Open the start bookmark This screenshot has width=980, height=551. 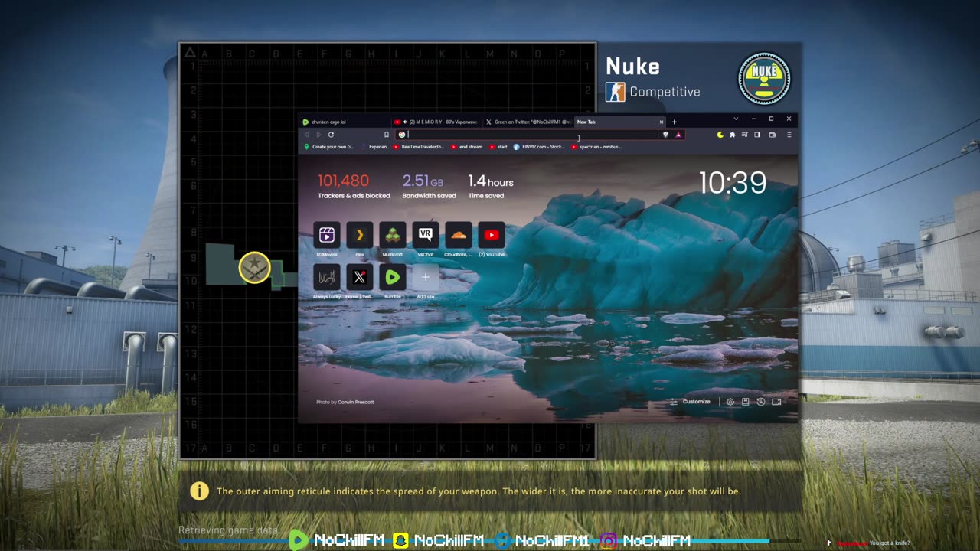coord(499,147)
